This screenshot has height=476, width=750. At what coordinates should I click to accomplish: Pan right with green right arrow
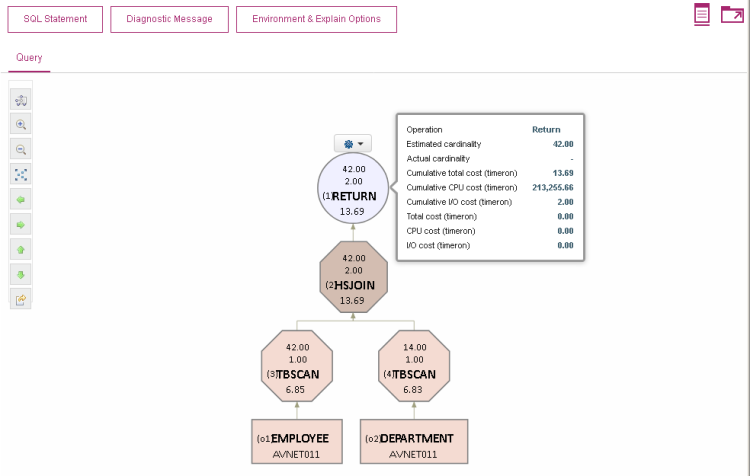click(21, 224)
